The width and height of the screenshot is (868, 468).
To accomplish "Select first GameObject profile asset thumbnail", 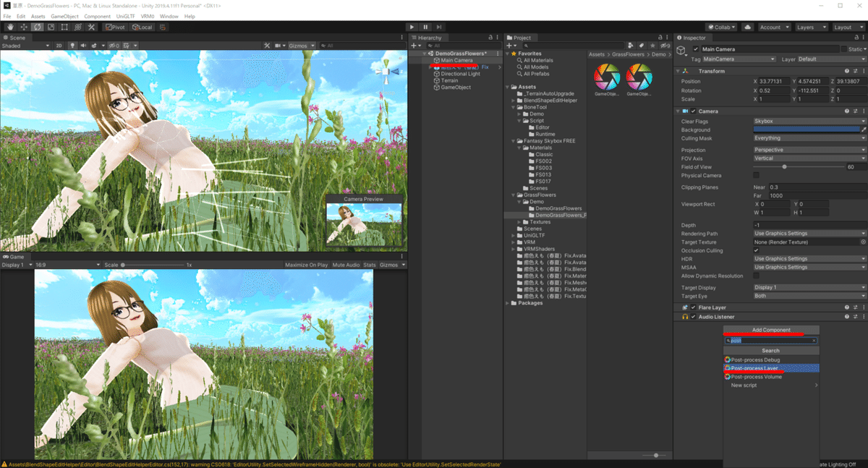I will pyautogui.click(x=607, y=77).
